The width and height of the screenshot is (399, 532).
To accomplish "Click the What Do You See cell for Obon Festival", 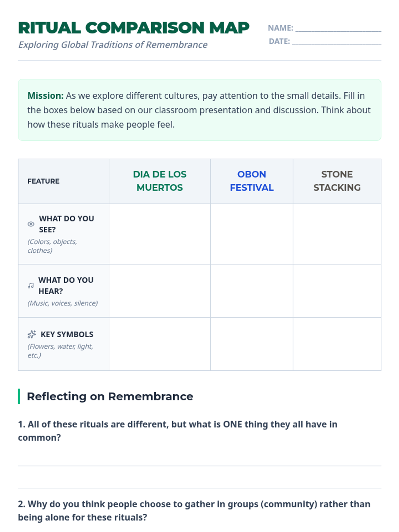I will tap(252, 234).
